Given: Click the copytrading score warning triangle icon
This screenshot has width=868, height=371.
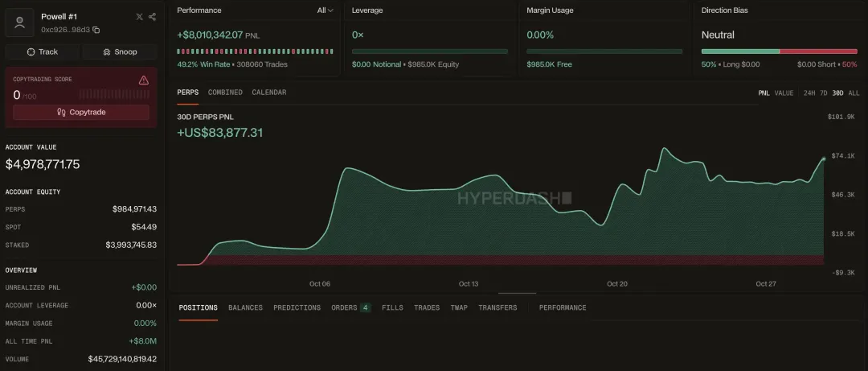Looking at the screenshot, I should [144, 80].
